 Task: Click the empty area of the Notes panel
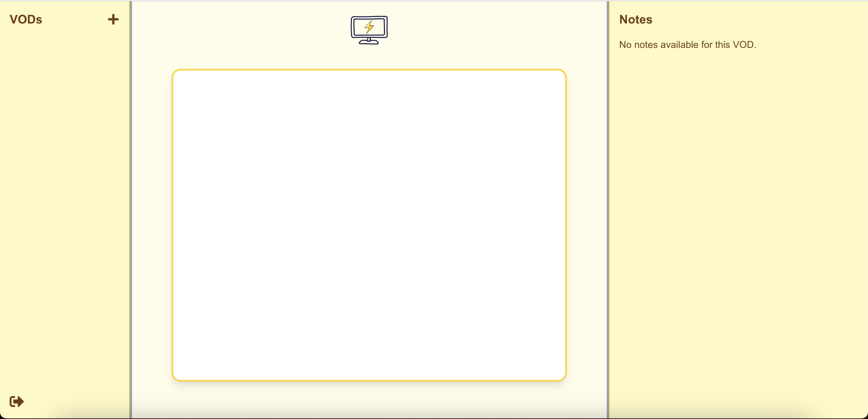coord(738,219)
